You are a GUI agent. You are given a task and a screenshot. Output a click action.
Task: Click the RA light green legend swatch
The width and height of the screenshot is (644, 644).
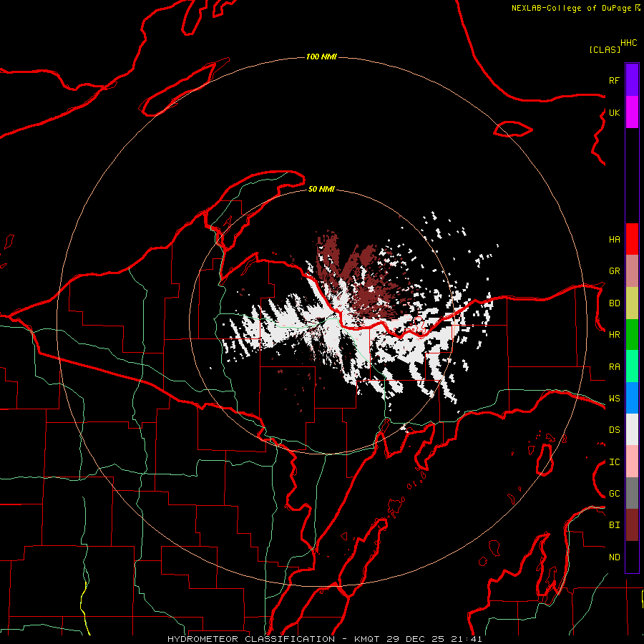(632, 366)
